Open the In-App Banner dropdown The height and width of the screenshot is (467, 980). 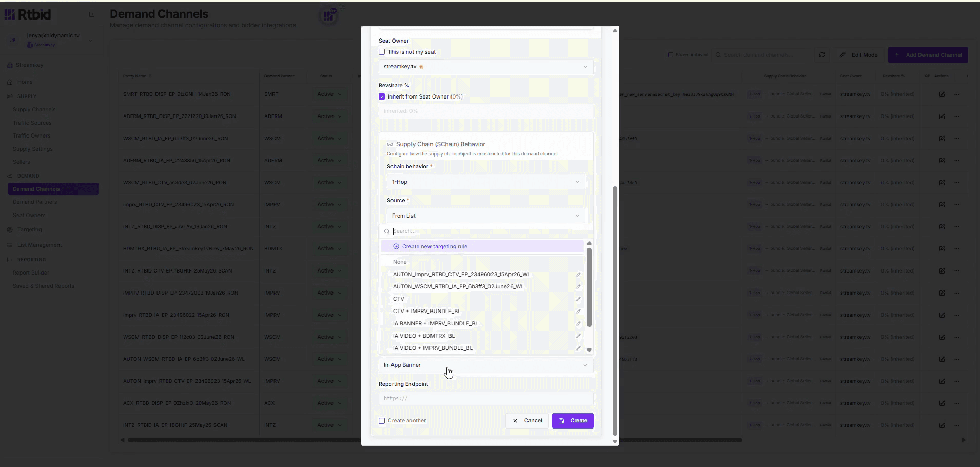click(486, 365)
